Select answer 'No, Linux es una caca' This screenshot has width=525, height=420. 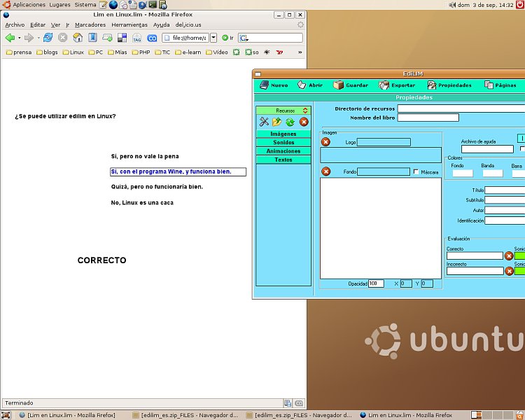point(142,202)
